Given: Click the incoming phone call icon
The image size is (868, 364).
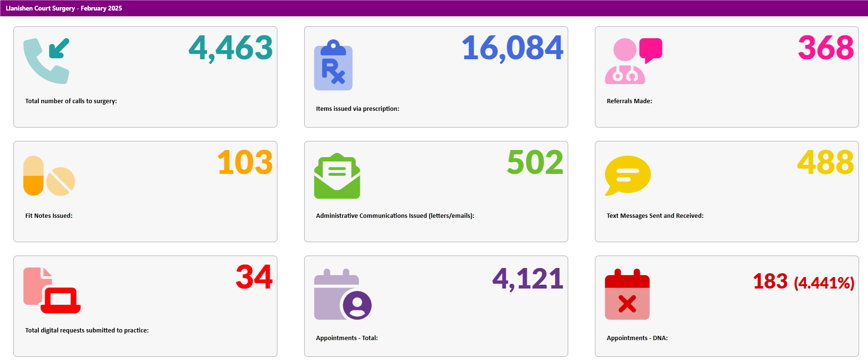Looking at the screenshot, I should click(x=46, y=61).
